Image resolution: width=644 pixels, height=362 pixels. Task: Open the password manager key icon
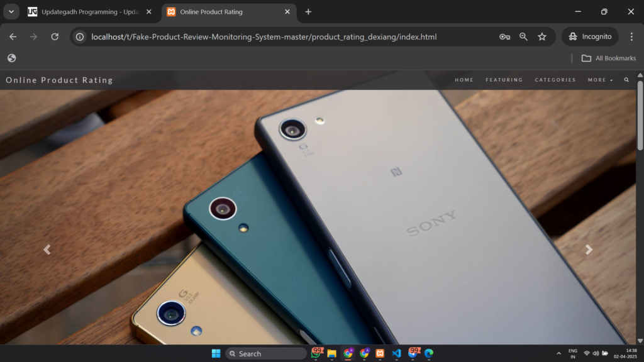point(505,37)
